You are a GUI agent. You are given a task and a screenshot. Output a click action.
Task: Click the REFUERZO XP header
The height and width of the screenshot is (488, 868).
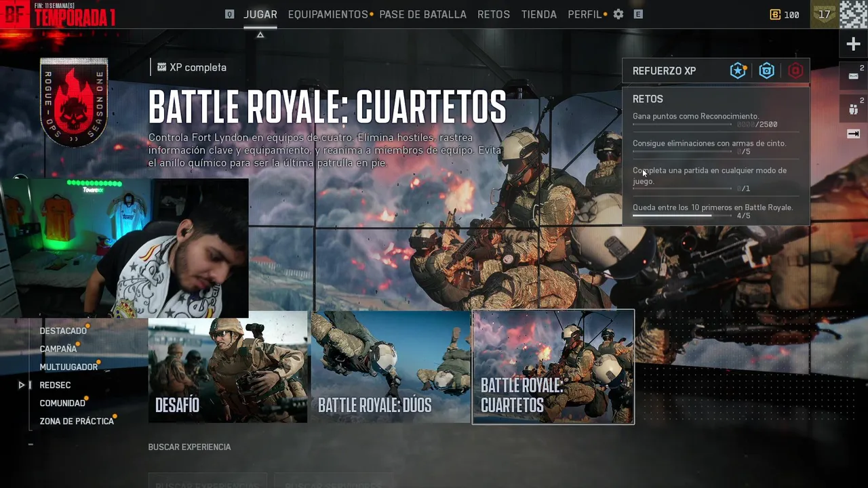pyautogui.click(x=664, y=70)
